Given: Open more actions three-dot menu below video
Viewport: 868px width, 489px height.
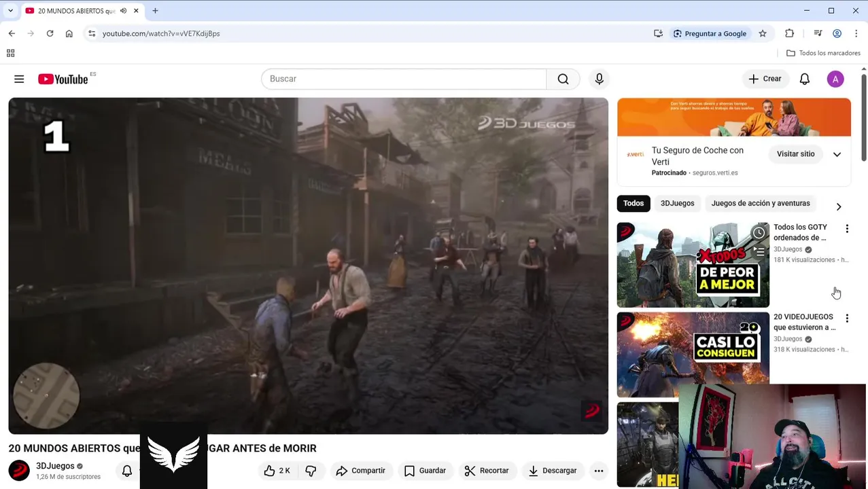Looking at the screenshot, I should (598, 471).
